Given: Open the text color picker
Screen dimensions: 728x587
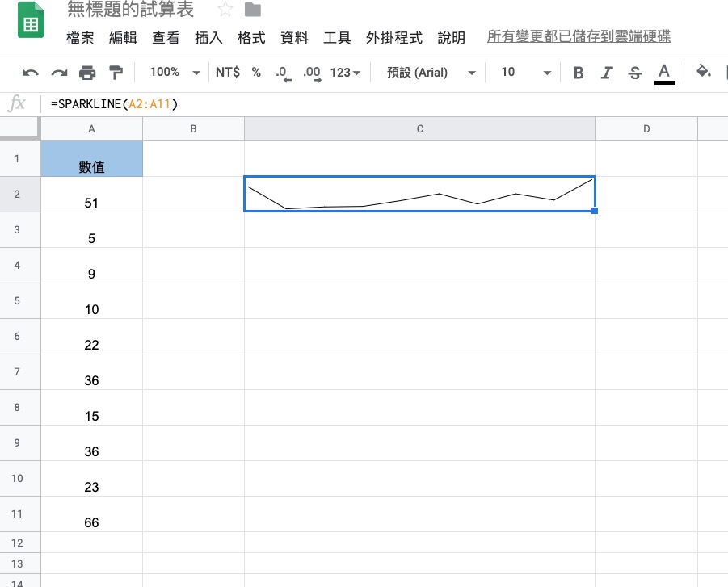Looking at the screenshot, I should pos(664,73).
